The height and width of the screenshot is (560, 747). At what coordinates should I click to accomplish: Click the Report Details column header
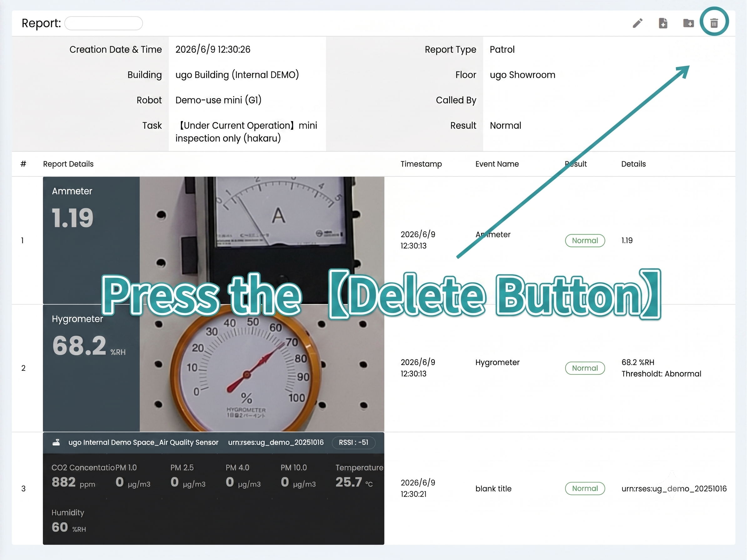(x=68, y=164)
